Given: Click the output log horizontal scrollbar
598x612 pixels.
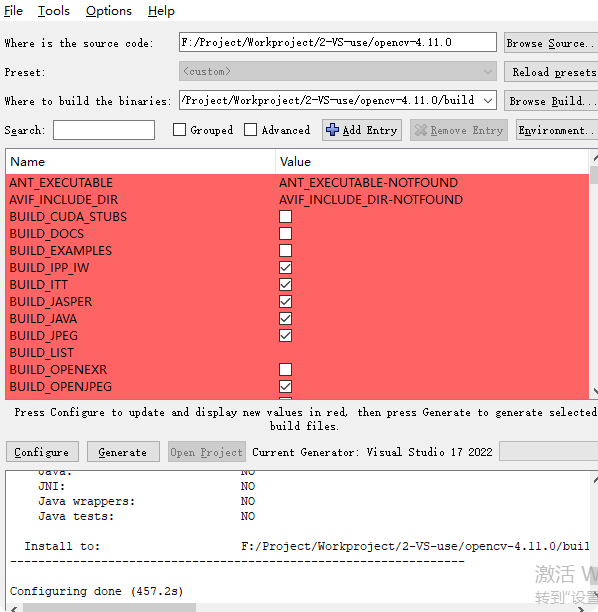Looking at the screenshot, I should click(109, 608).
